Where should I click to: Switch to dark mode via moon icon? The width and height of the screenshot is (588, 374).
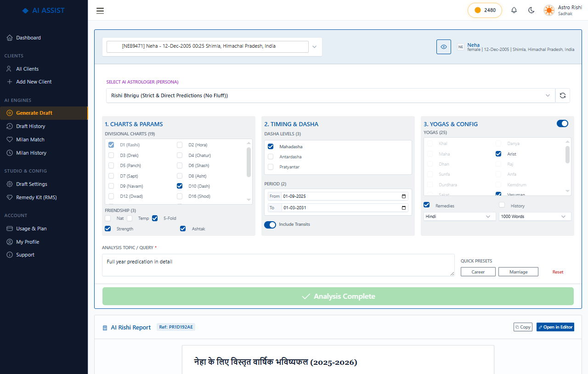[x=531, y=10]
